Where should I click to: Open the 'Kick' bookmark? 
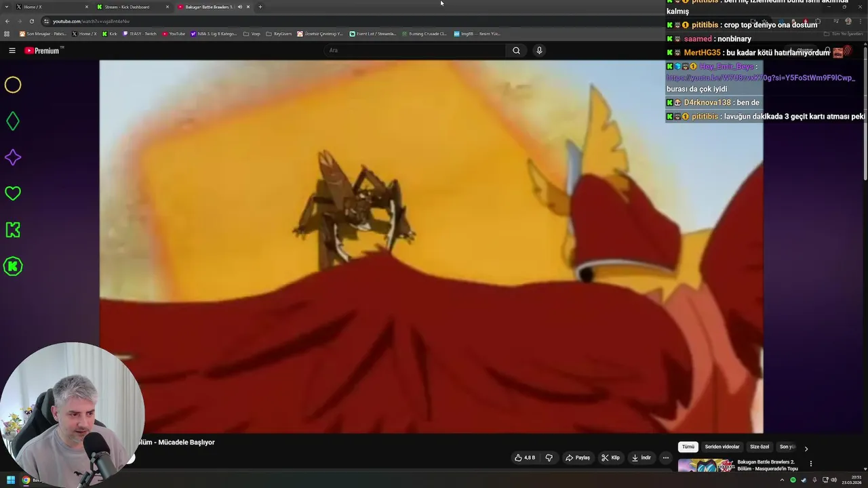click(110, 33)
